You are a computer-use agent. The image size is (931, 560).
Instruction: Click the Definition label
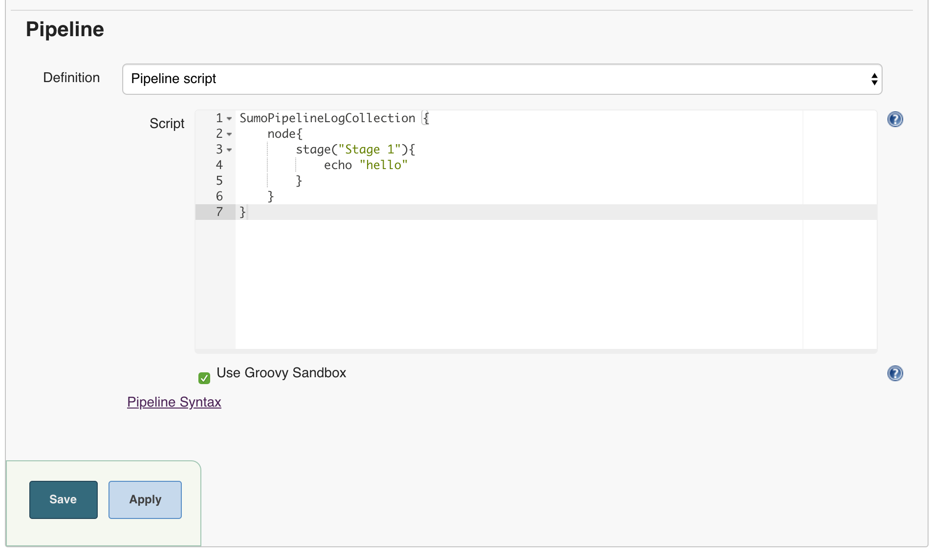(71, 78)
